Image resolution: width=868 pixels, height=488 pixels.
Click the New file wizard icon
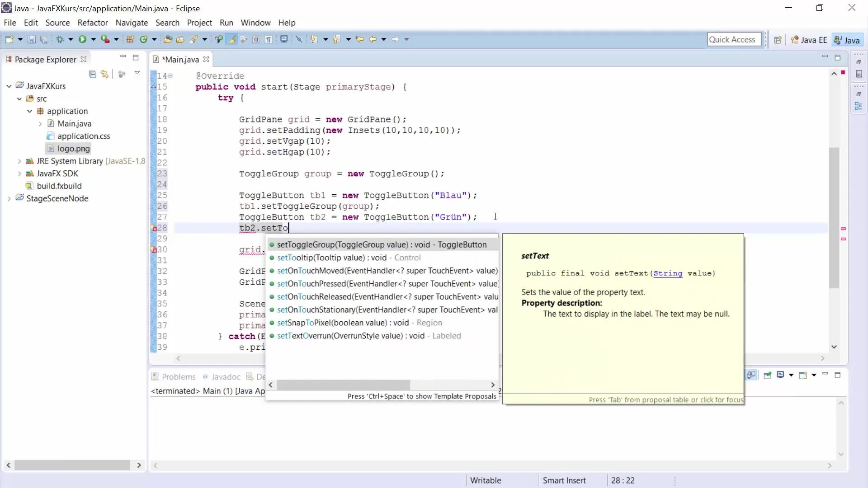coord(9,39)
